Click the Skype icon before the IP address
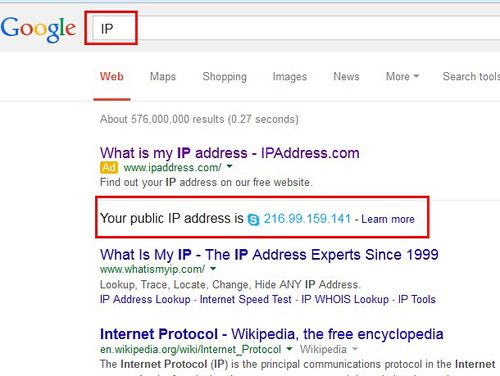Image resolution: width=500 pixels, height=376 pixels. tap(253, 220)
